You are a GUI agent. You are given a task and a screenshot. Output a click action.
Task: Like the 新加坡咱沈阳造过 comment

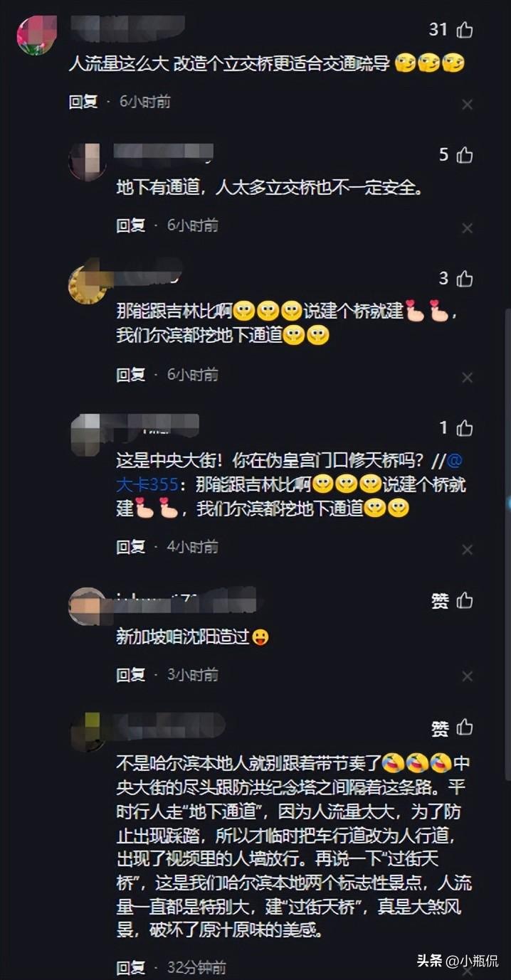pyautogui.click(x=465, y=601)
